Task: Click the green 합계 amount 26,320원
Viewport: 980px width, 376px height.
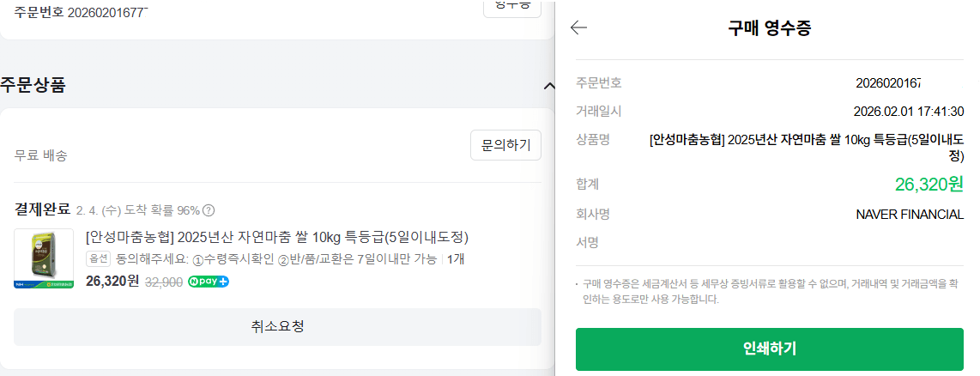Action: coord(929,184)
